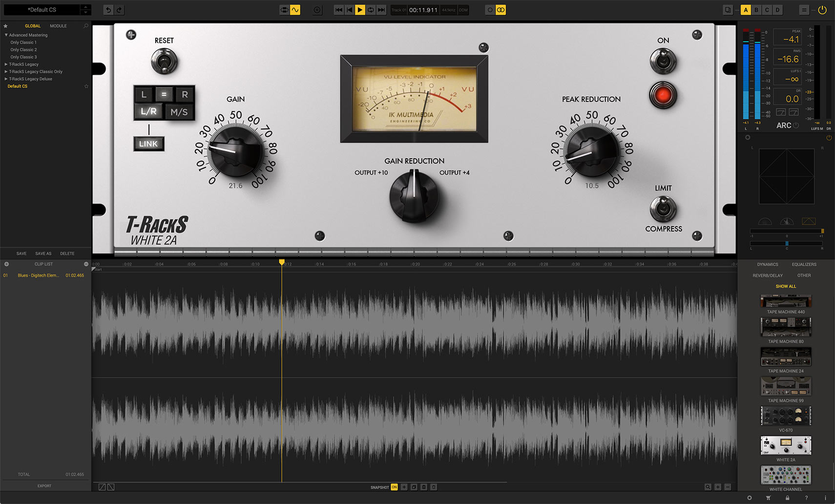Click SAVE AS preset button
The image size is (835, 504).
pyautogui.click(x=43, y=253)
